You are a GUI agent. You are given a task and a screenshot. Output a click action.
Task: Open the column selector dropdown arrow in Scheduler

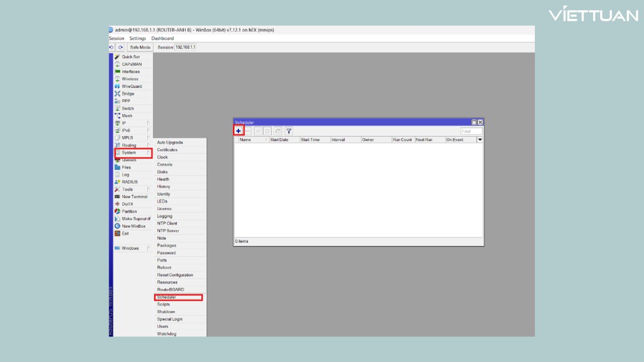[x=479, y=140]
